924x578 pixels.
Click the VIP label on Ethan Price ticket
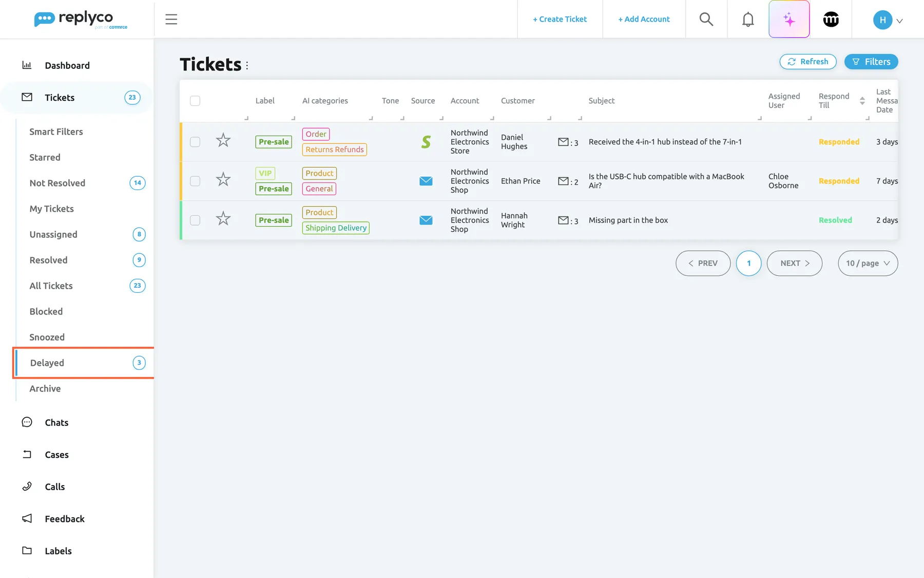(x=265, y=173)
